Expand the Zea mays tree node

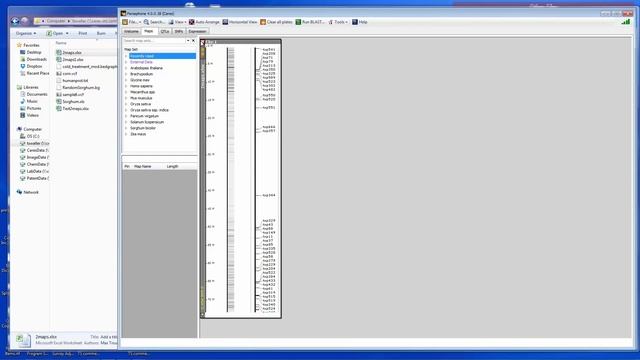[126, 134]
